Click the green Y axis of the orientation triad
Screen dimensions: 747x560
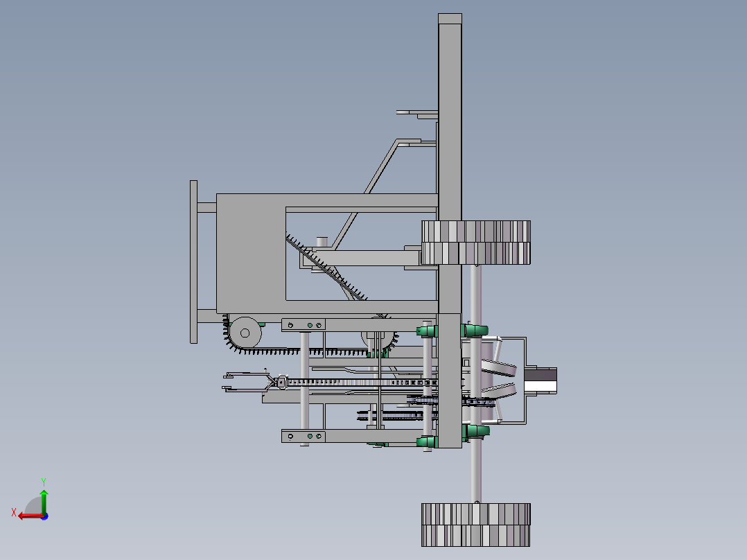(x=44, y=502)
